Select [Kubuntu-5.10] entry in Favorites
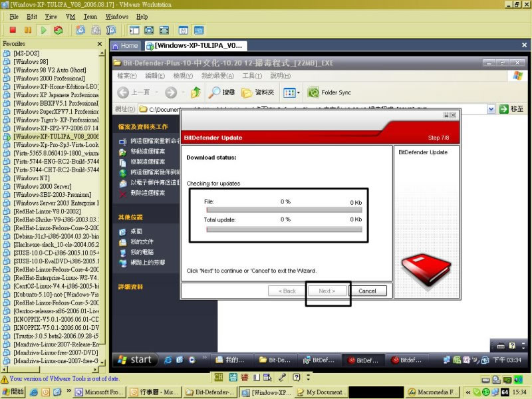 pyautogui.click(x=56, y=295)
